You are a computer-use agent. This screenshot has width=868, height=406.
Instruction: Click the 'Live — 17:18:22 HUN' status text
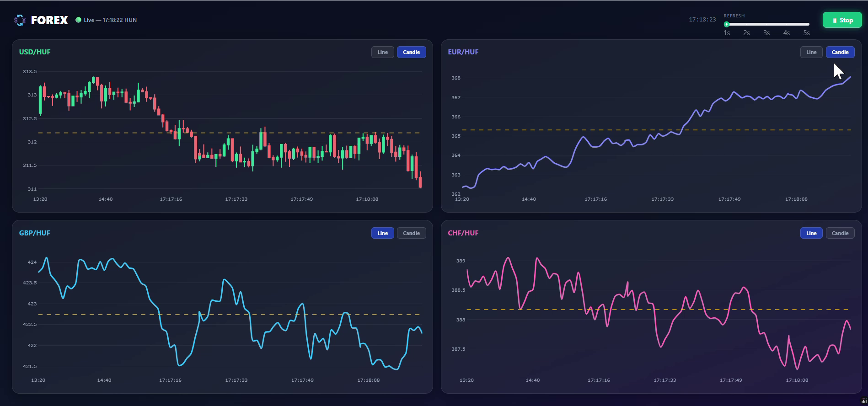click(x=110, y=20)
